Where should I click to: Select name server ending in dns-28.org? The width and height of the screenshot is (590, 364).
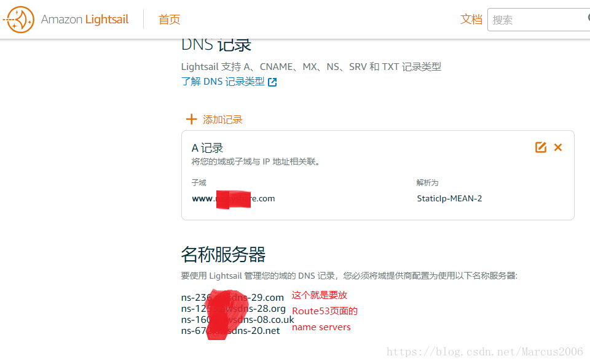pyautogui.click(x=234, y=309)
